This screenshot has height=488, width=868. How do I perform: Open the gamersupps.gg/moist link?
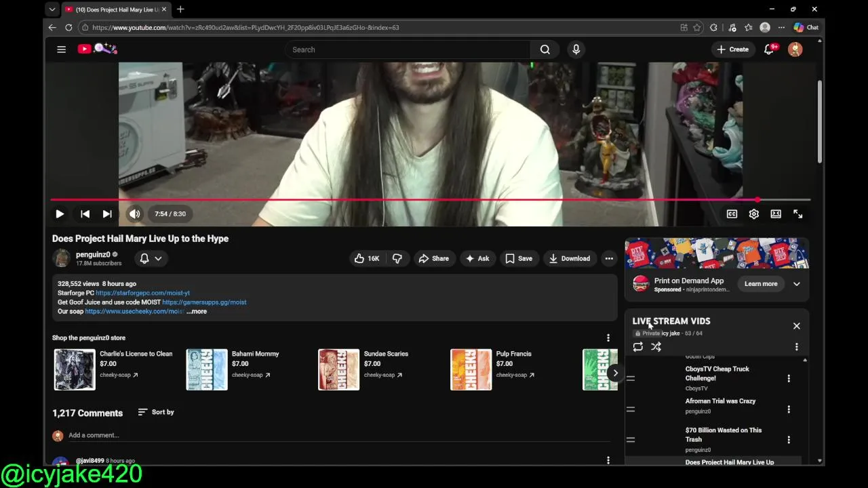tap(204, 302)
